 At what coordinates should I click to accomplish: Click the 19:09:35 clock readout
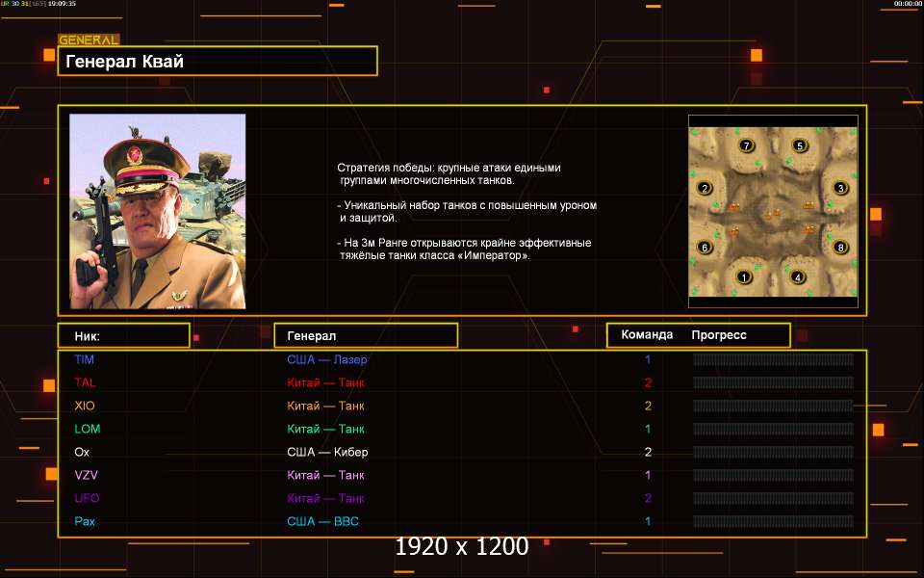coord(62,4)
